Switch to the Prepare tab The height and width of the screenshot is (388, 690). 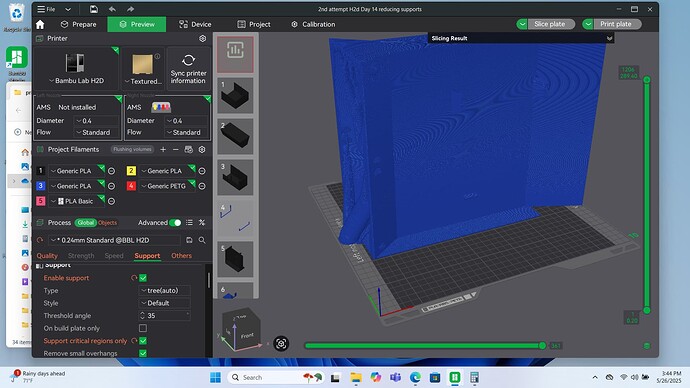(79, 24)
